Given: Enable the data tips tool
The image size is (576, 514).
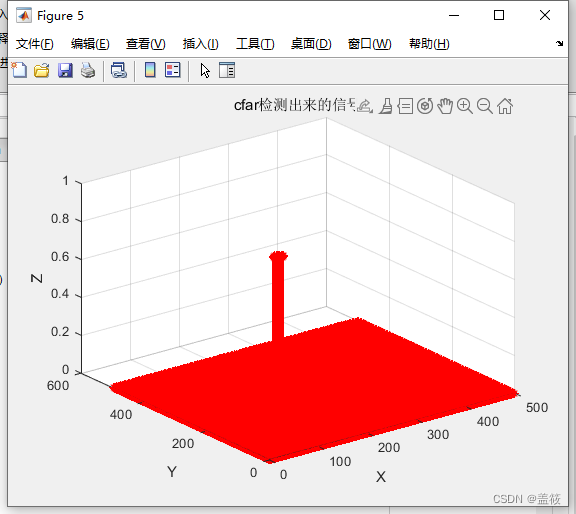Looking at the screenshot, I should point(405,106).
